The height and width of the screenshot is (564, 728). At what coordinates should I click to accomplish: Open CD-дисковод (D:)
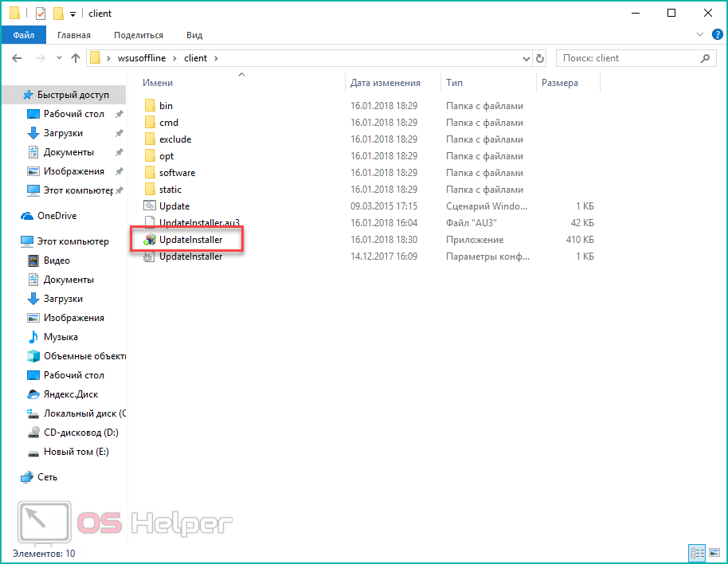point(80,433)
